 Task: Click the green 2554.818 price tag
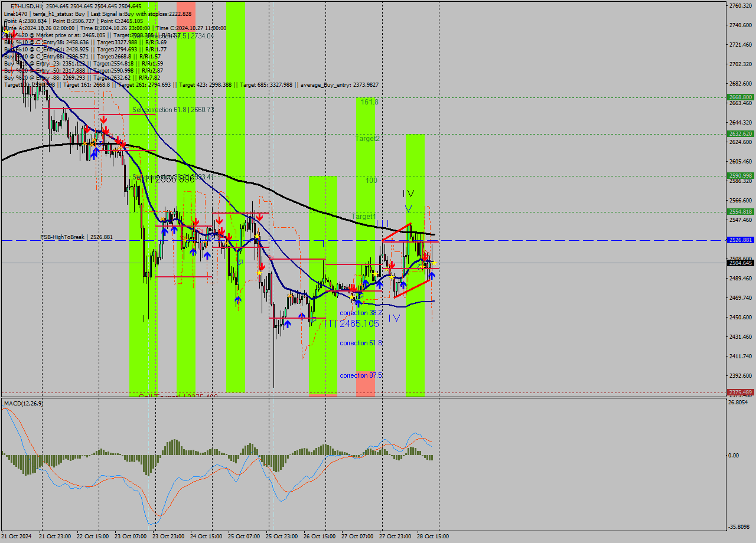pos(740,211)
